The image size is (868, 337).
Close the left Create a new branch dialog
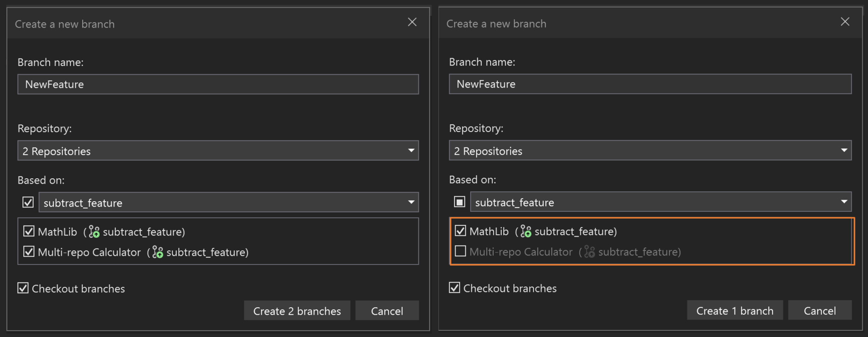412,22
